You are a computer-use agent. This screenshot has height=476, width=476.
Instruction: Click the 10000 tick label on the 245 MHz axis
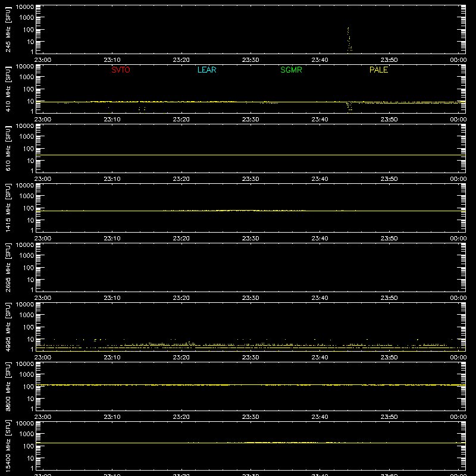click(x=25, y=7)
